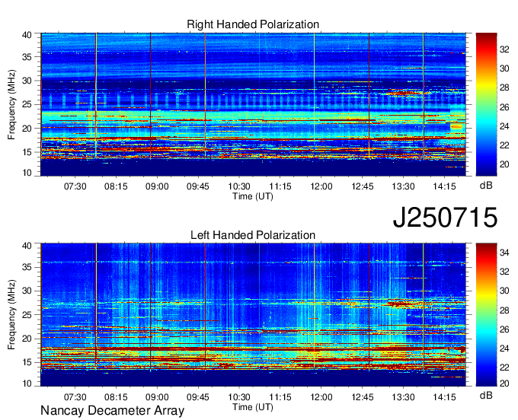Click the bright emission patch near 13:30 at 27 MHz in the bottom plot
This screenshot has width=518, height=420.
pyautogui.click(x=401, y=304)
